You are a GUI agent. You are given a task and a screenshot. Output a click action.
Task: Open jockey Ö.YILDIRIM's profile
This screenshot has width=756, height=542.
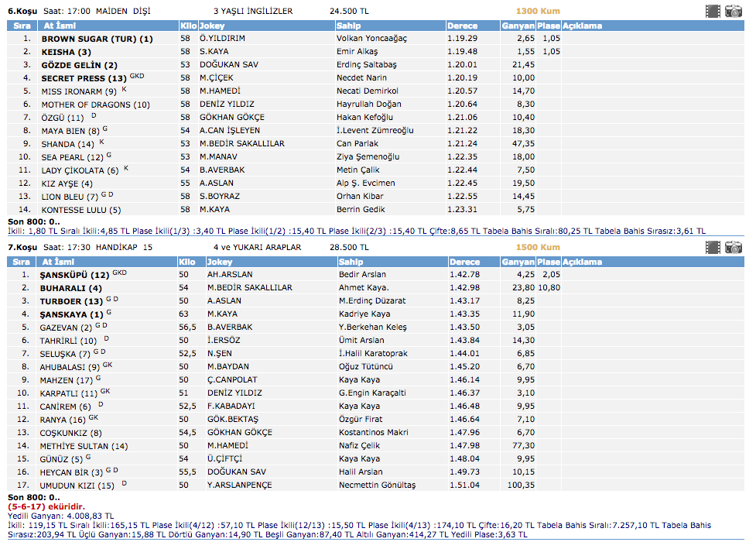223,38
